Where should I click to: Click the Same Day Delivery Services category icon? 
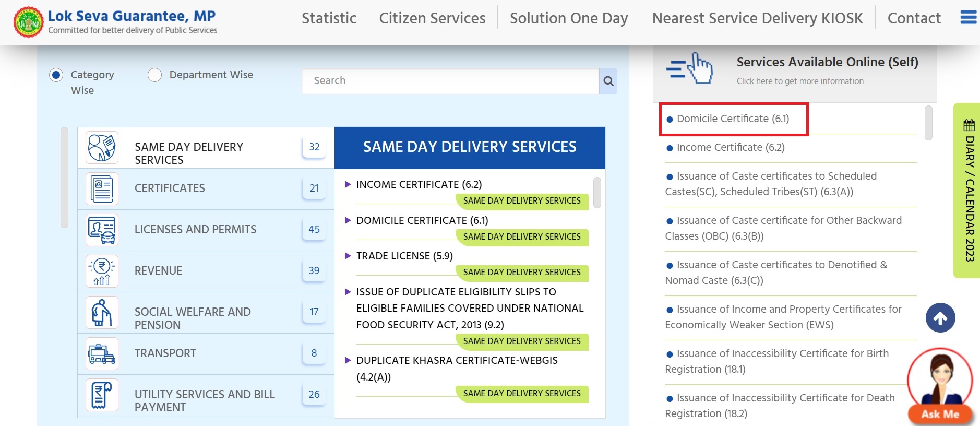102,147
